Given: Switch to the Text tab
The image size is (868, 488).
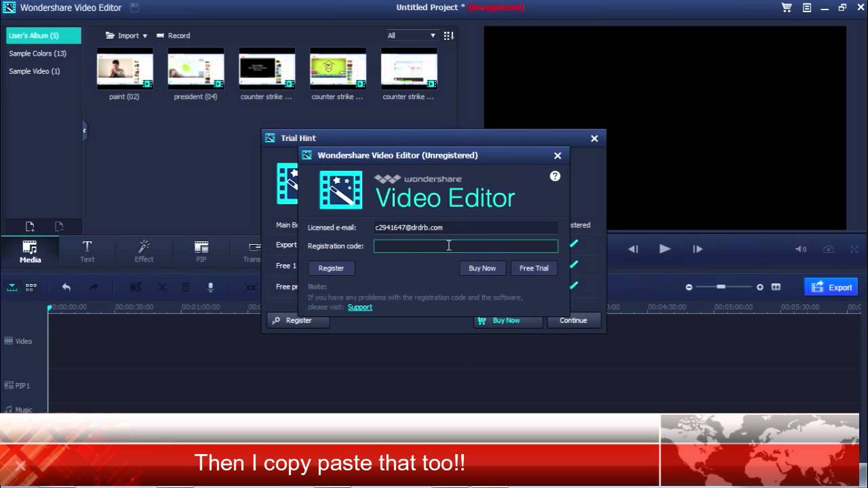Looking at the screenshot, I should point(87,251).
